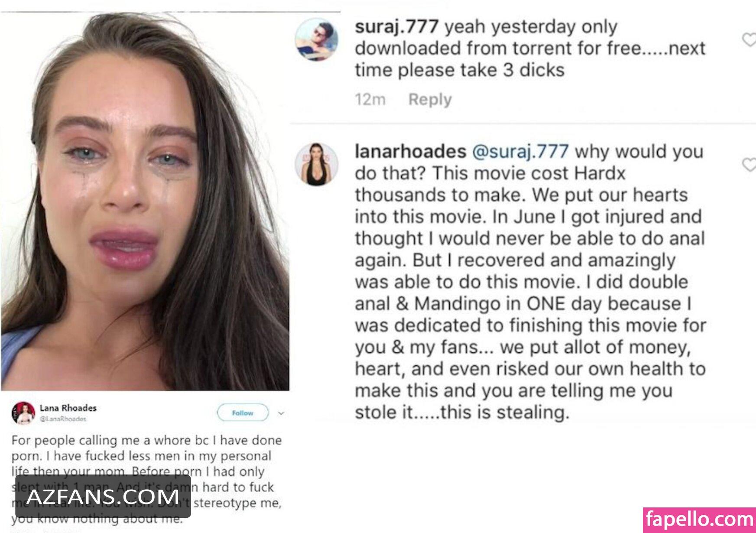This screenshot has height=533, width=756.
Task: Click the AZFANS.COM watermark badge
Action: pyautogui.click(x=103, y=496)
